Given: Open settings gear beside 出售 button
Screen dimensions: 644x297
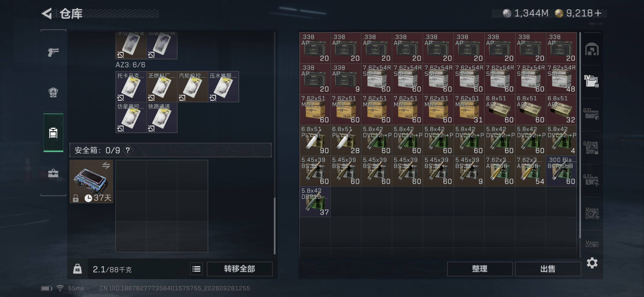Looking at the screenshot, I should pos(592,263).
